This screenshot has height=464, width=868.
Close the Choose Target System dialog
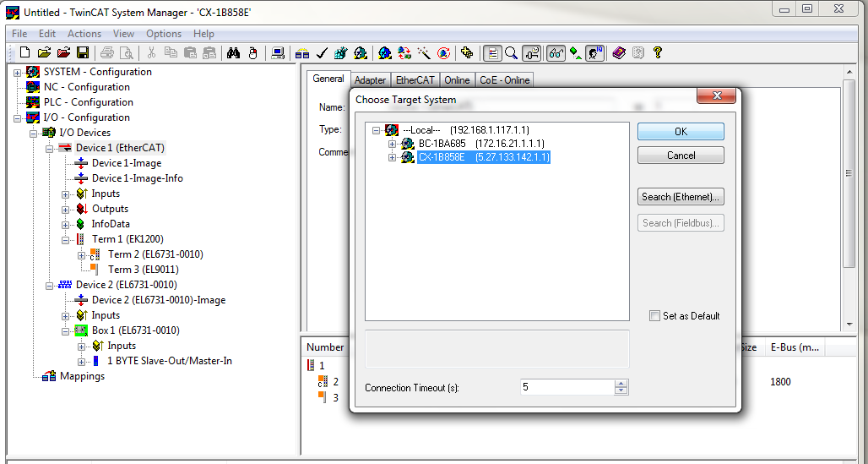(716, 96)
